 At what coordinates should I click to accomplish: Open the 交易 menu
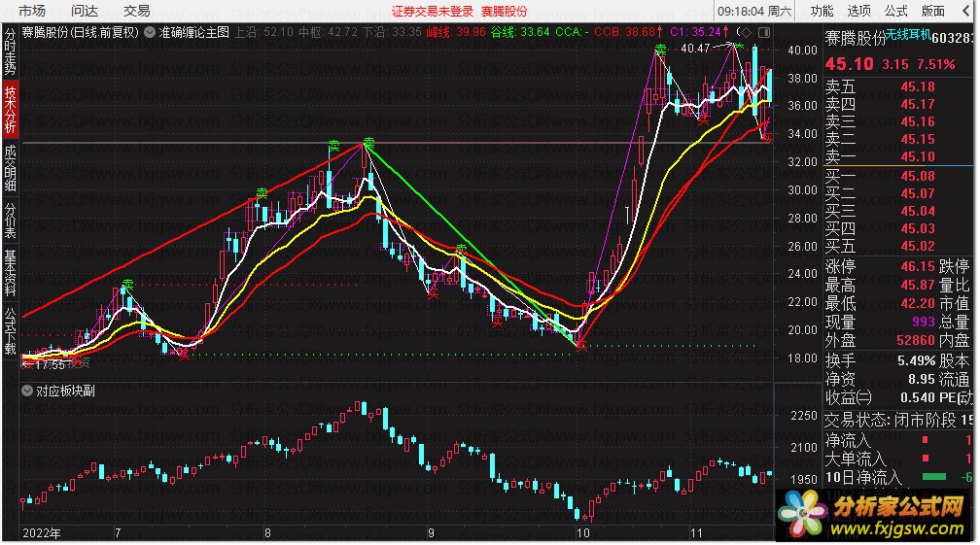point(136,11)
